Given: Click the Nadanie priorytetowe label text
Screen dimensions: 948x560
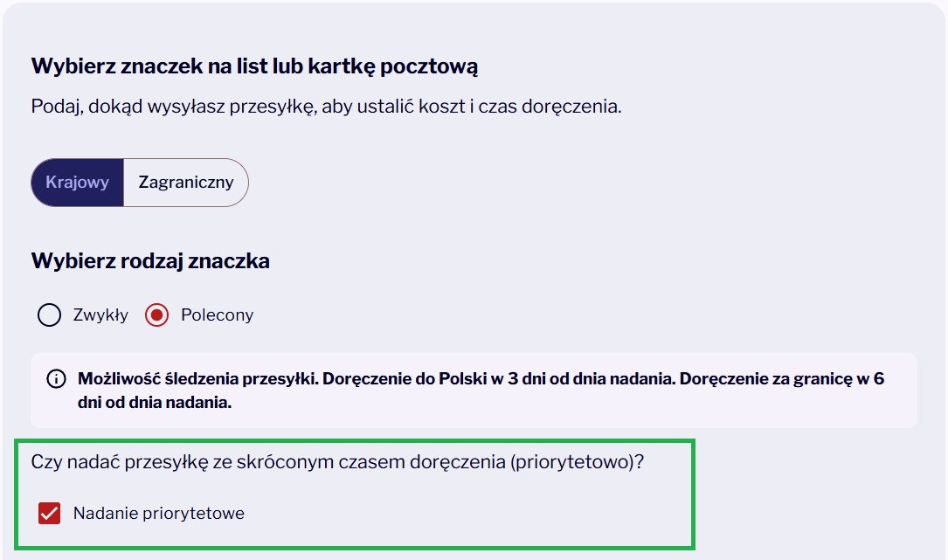Looking at the screenshot, I should point(159,514).
